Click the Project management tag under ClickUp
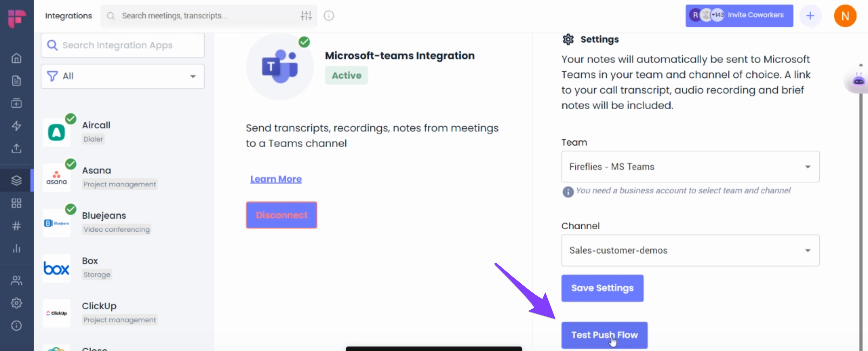 point(120,320)
